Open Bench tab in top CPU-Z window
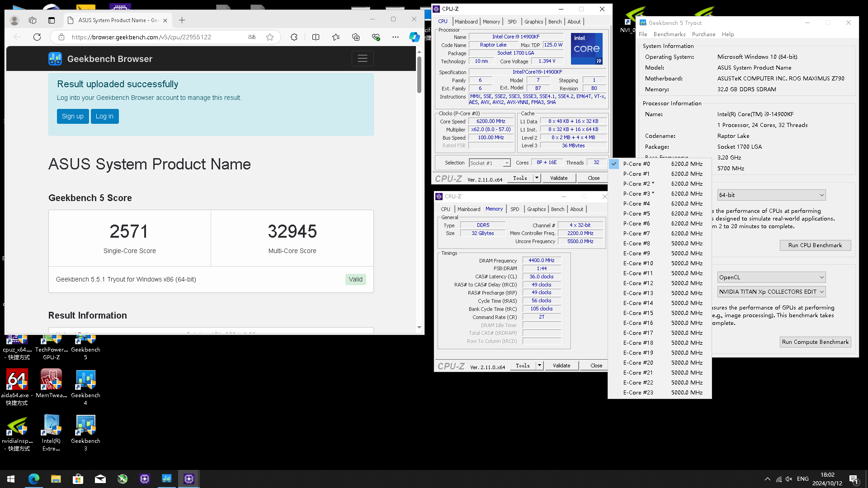The image size is (868, 488). coord(555,22)
